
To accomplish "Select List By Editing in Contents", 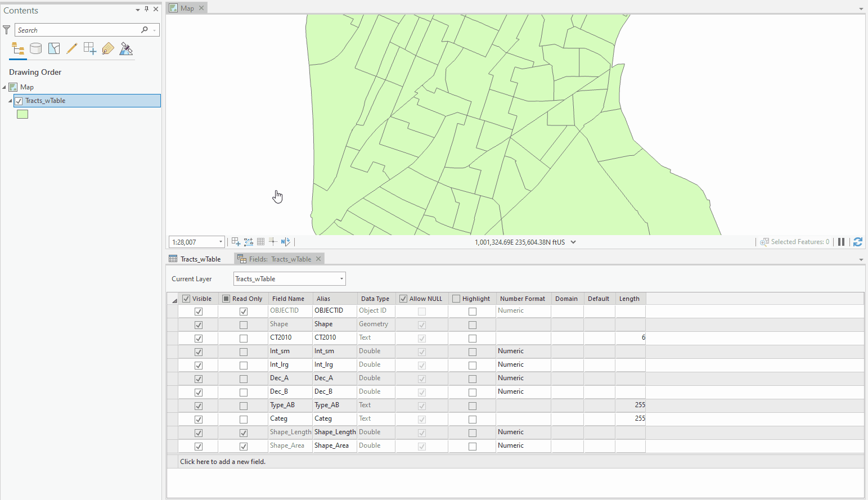I will coord(71,49).
